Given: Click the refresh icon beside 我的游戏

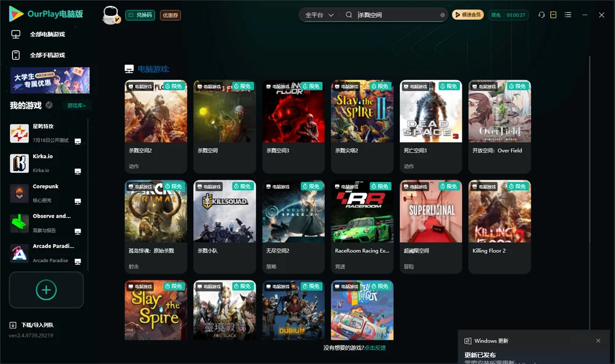Looking at the screenshot, I should (x=49, y=105).
